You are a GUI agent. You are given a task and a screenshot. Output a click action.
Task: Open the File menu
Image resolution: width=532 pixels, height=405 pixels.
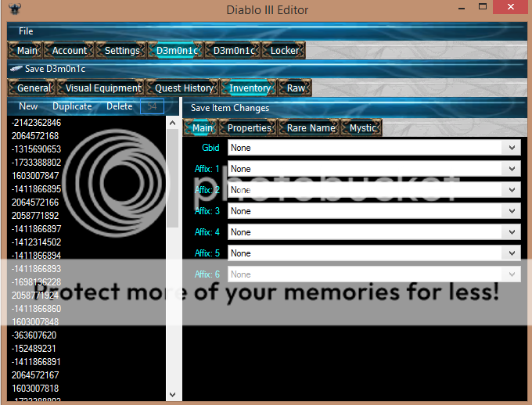26,31
